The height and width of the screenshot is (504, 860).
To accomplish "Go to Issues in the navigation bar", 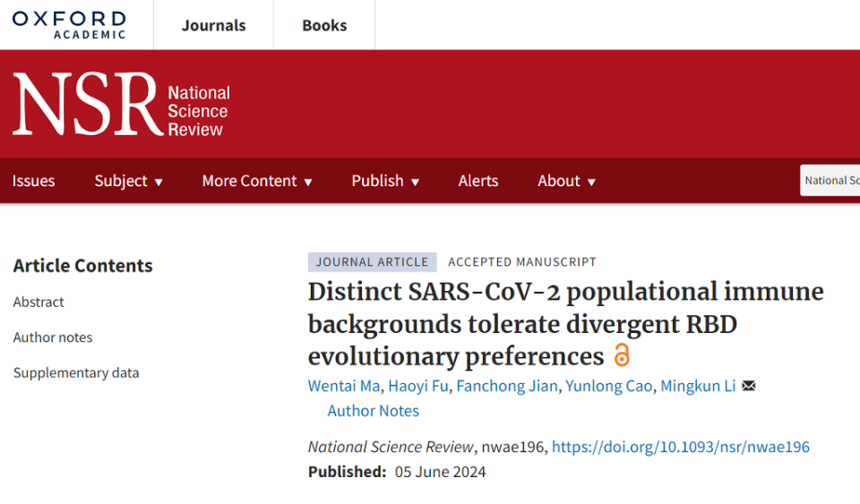I will coord(33,181).
